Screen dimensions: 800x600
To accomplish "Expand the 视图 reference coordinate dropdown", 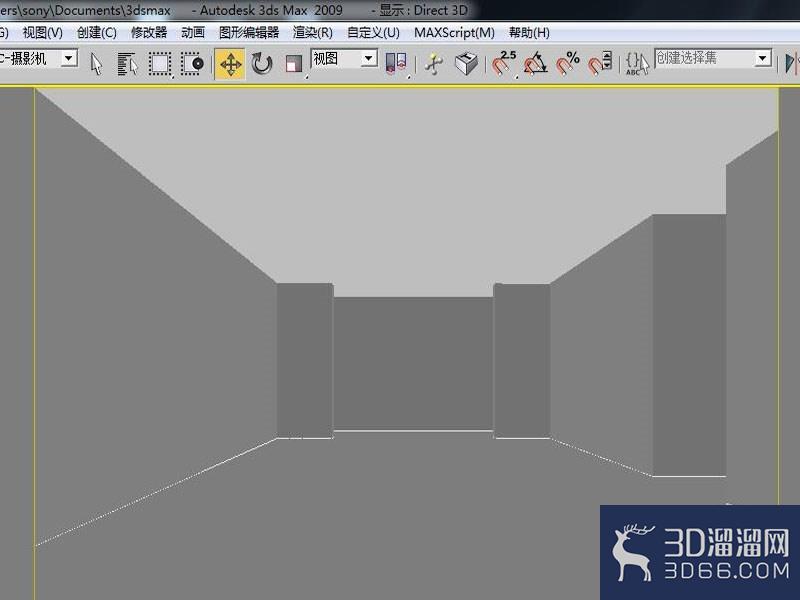I will pyautogui.click(x=369, y=58).
